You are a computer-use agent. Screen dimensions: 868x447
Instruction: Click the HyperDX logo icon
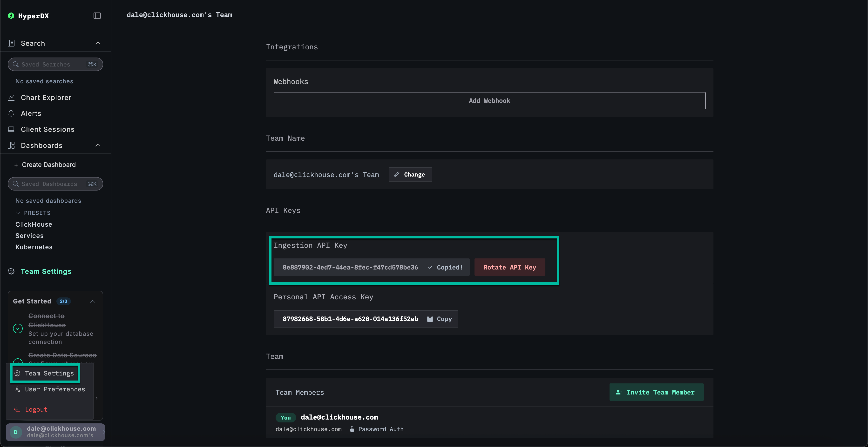11,15
